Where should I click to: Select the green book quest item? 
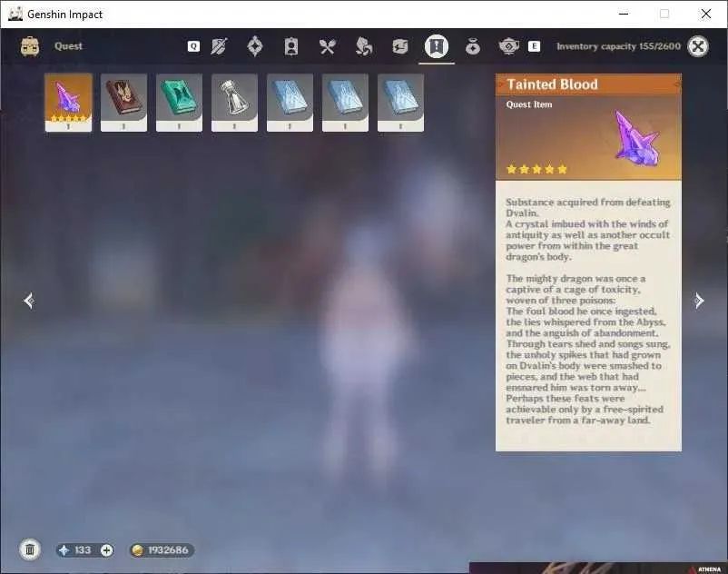(179, 103)
